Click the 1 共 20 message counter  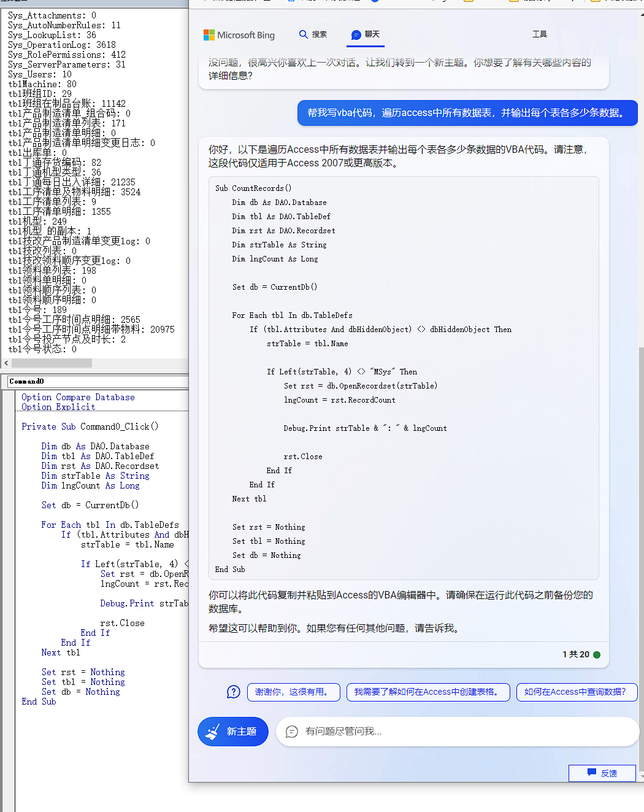click(576, 654)
